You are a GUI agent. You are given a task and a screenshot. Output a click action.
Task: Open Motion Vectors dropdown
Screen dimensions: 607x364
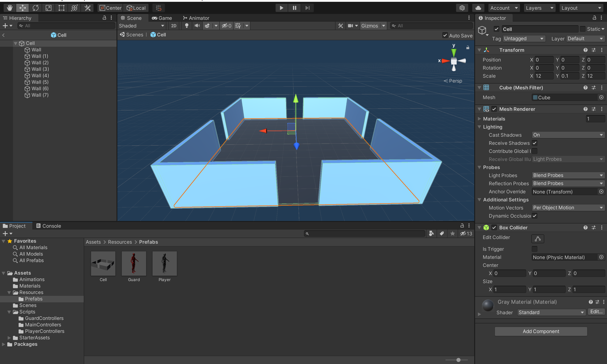point(568,208)
